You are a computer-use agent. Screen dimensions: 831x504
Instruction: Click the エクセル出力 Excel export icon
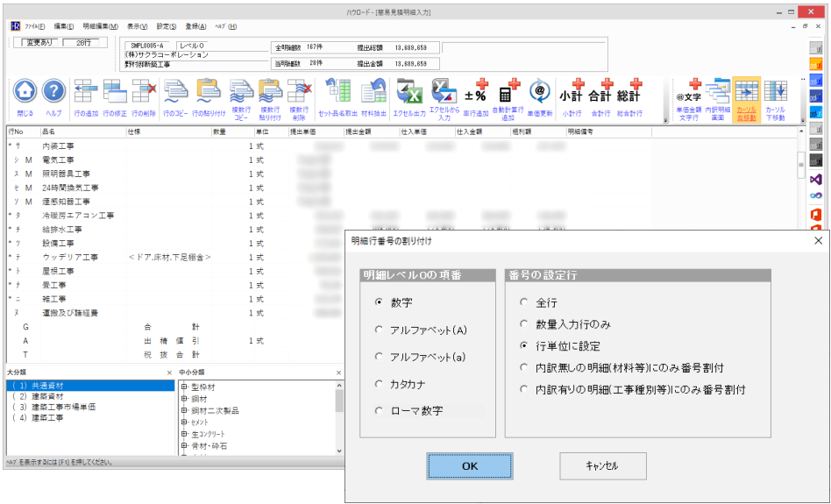tap(408, 93)
